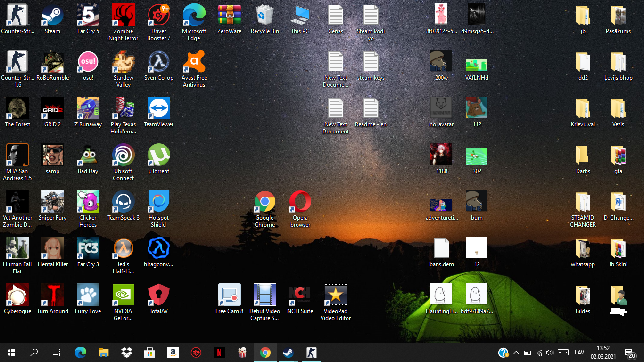This screenshot has height=362, width=644.
Task: Open the gta archive file
Action: tap(619, 159)
